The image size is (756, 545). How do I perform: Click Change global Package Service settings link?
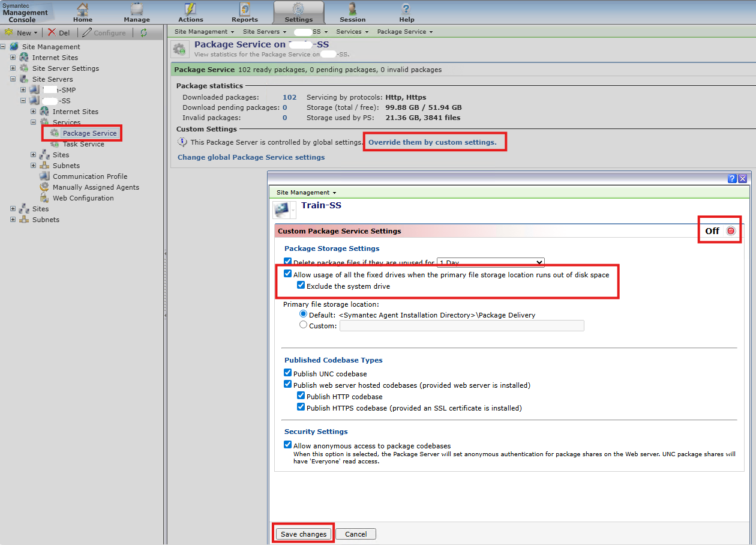[251, 157]
